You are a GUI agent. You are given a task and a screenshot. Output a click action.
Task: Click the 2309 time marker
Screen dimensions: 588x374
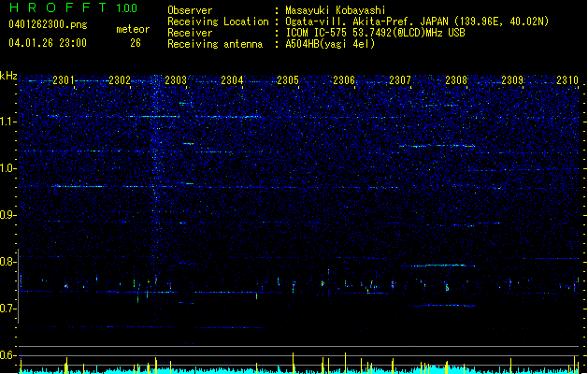click(x=512, y=80)
